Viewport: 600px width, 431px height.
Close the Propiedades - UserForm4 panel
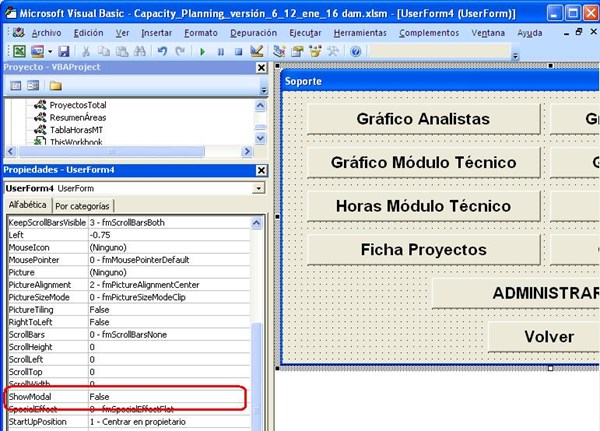point(261,170)
